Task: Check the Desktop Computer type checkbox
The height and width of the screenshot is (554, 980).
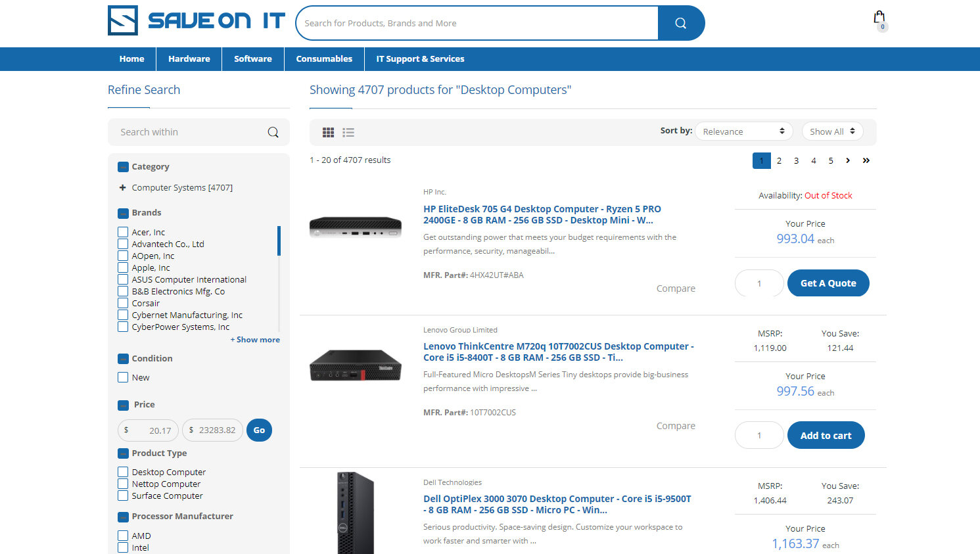Action: (123, 472)
